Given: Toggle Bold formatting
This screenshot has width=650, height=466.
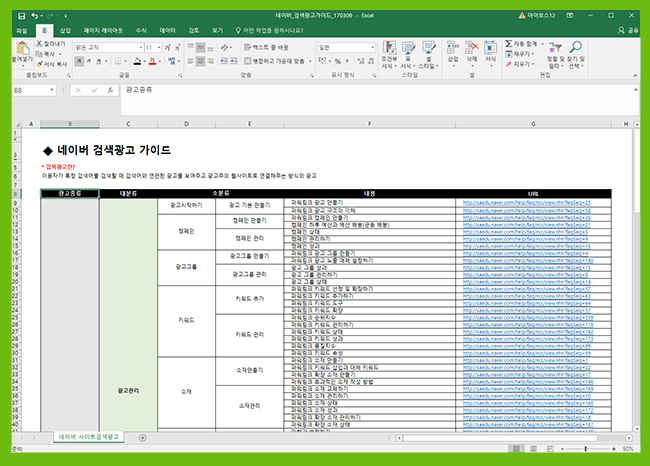Looking at the screenshot, I should pyautogui.click(x=79, y=61).
